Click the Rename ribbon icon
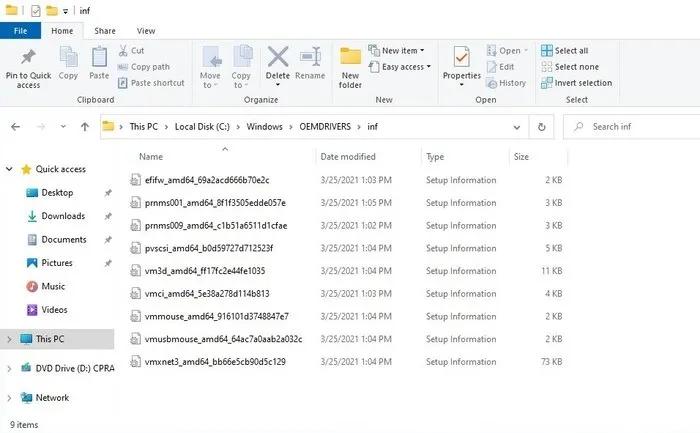The width and height of the screenshot is (700, 433). [310, 57]
